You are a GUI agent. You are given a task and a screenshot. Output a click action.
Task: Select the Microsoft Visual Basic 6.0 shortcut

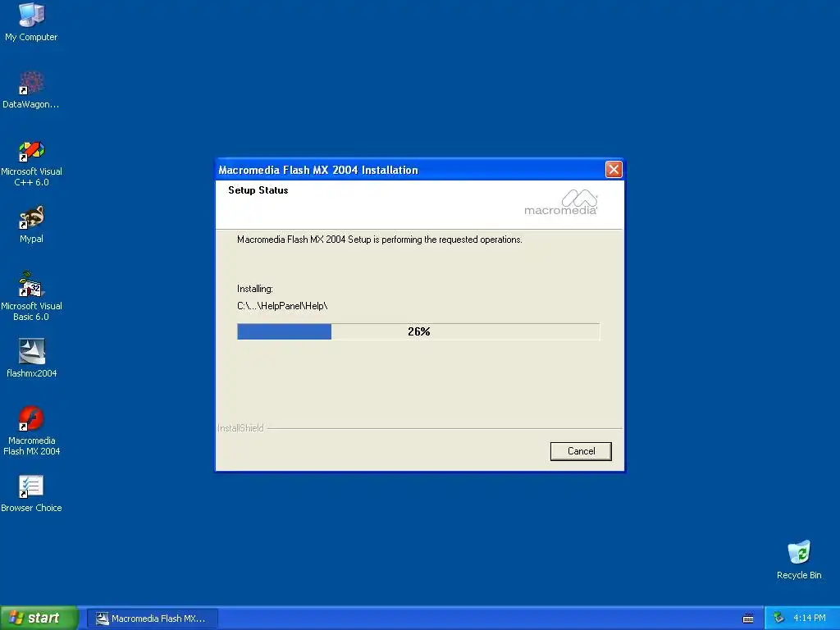[31, 296]
